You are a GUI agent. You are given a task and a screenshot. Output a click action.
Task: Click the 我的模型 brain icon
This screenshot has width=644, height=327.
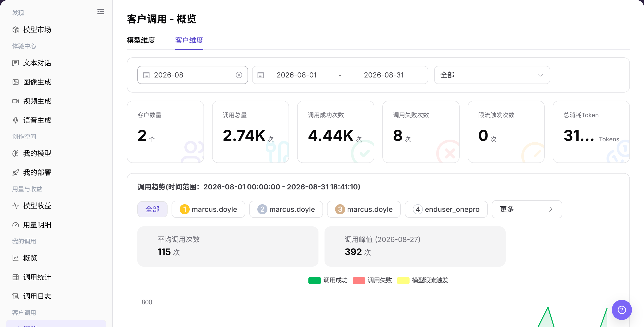(16, 153)
